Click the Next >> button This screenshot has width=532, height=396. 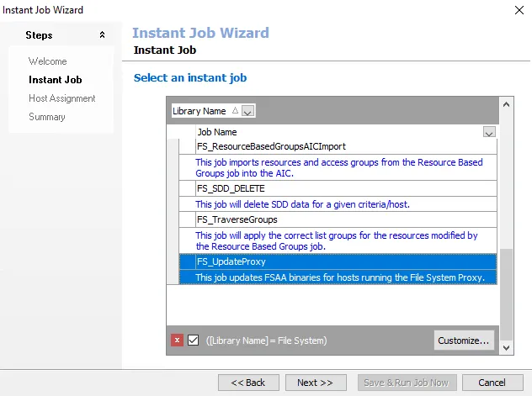point(316,383)
